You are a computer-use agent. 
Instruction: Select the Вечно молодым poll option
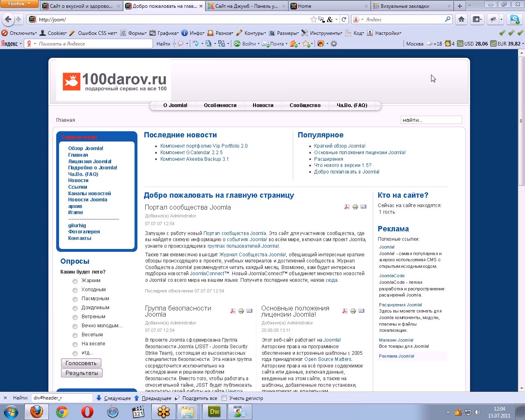(75, 326)
